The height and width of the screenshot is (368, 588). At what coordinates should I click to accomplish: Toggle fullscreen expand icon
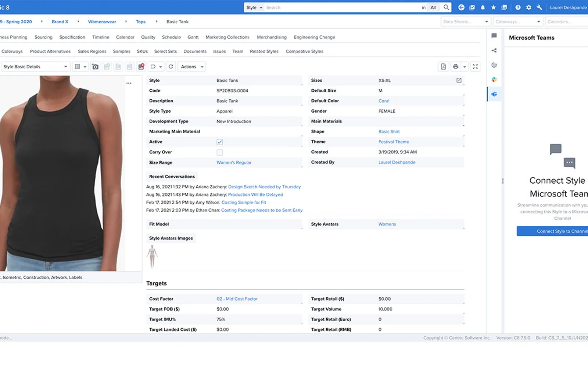[475, 67]
